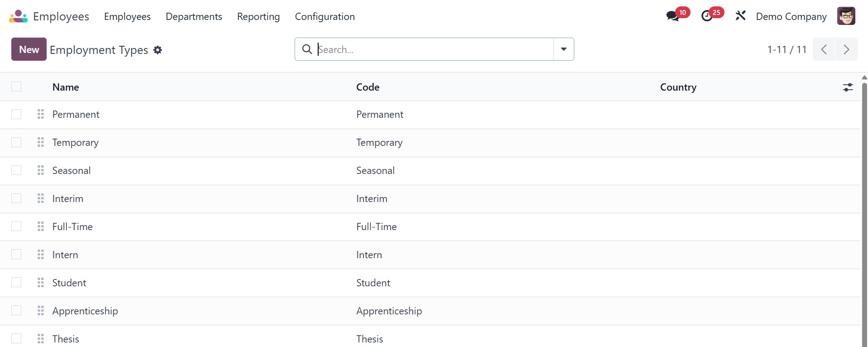This screenshot has height=347, width=868.
Task: Open the Demo Company switcher
Action: point(791,16)
